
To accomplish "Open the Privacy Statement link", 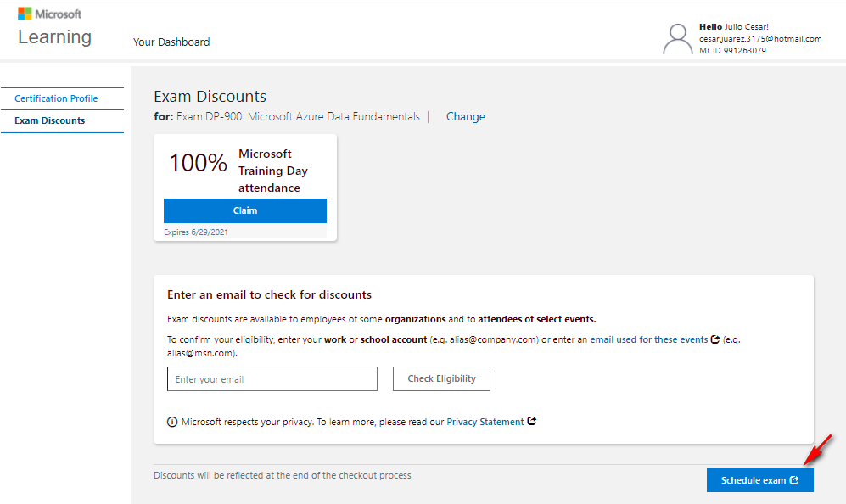I will 485,422.
